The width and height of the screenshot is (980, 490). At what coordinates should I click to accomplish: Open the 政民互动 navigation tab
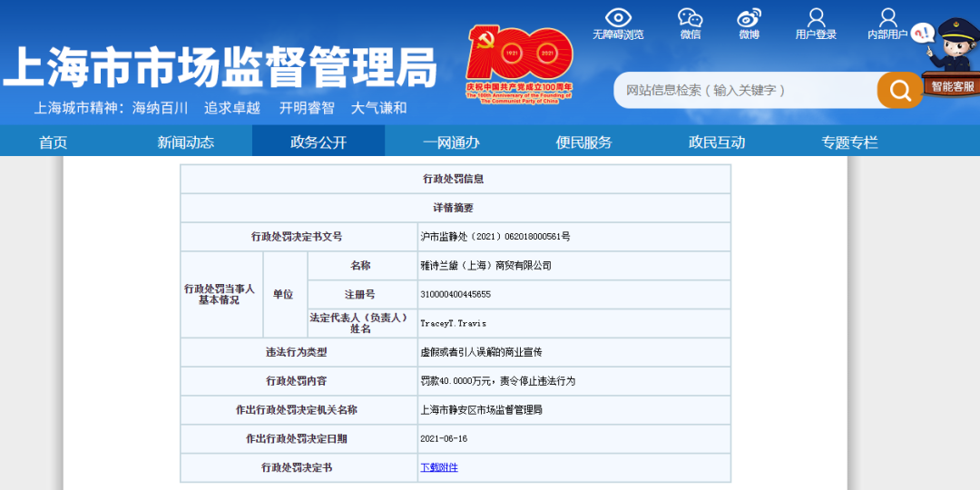coord(717,142)
